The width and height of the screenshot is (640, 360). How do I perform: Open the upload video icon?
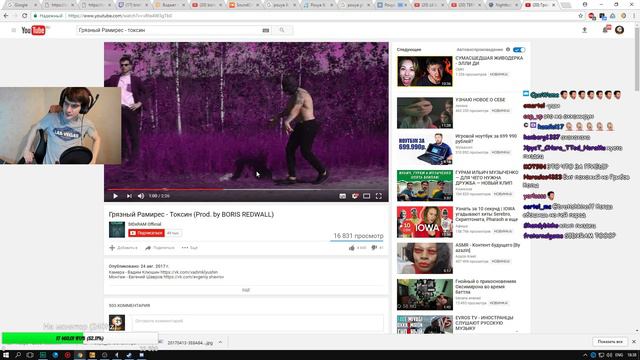click(584, 30)
